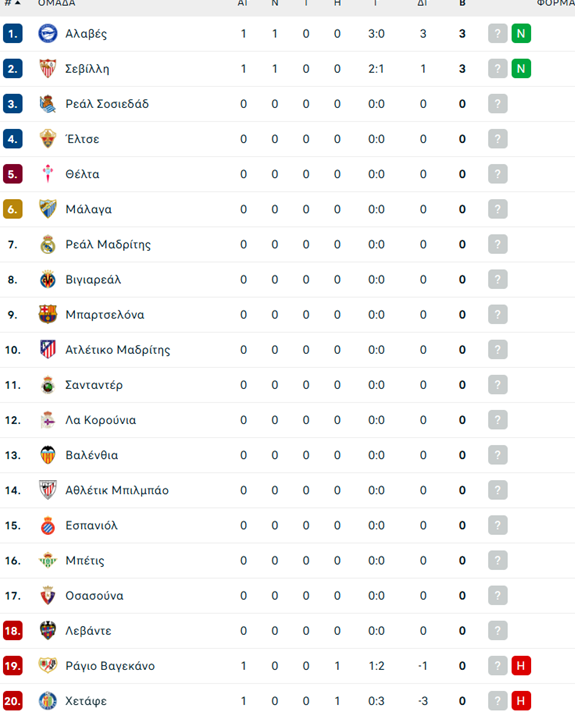Open the Αθλέτικ Μπιλμπάο team link
Viewport: 575px width, 717px height.
(117, 490)
